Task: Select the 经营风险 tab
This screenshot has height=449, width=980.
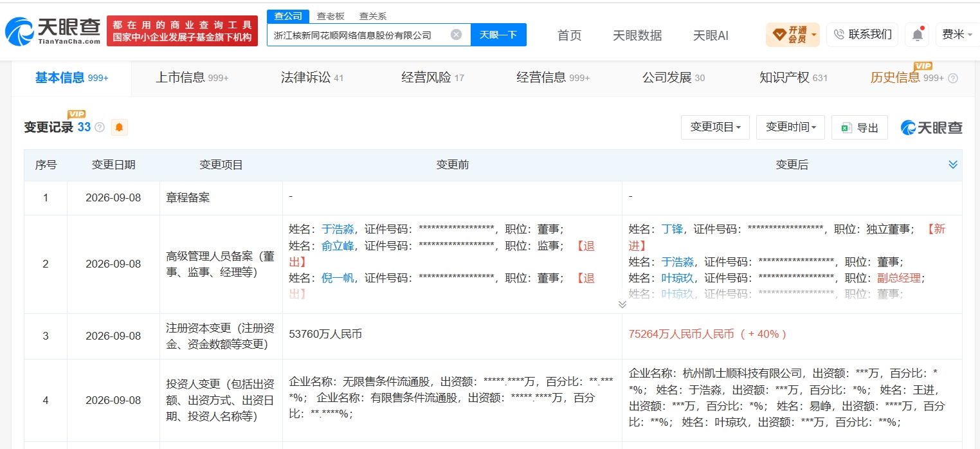Action: pos(433,78)
